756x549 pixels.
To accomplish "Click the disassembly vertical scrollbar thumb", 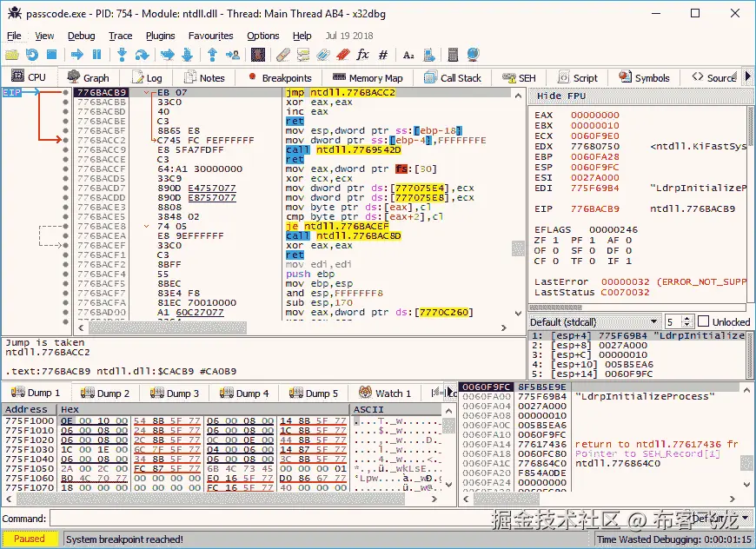I will (x=518, y=248).
